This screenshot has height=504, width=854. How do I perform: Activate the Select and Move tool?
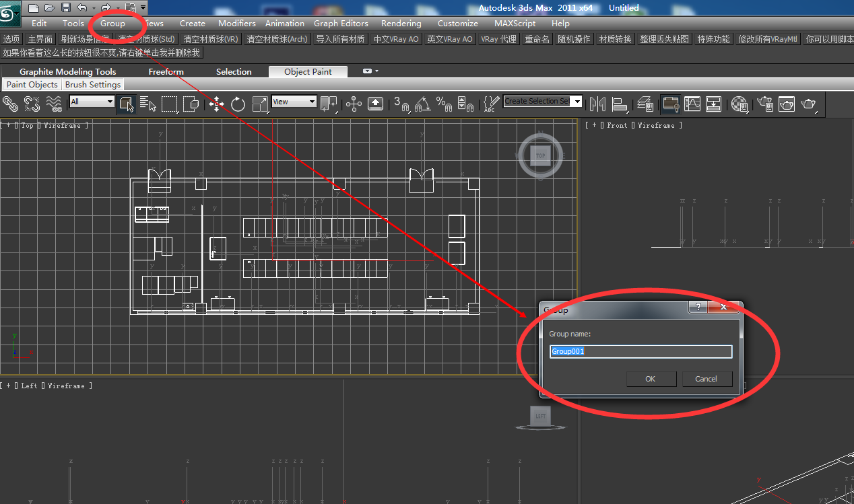[216, 104]
